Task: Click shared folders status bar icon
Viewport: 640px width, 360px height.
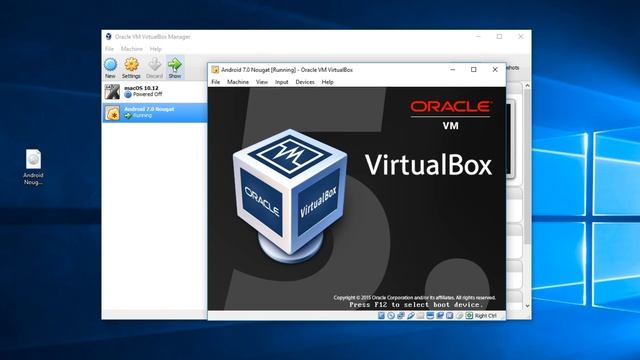Action: (420, 316)
